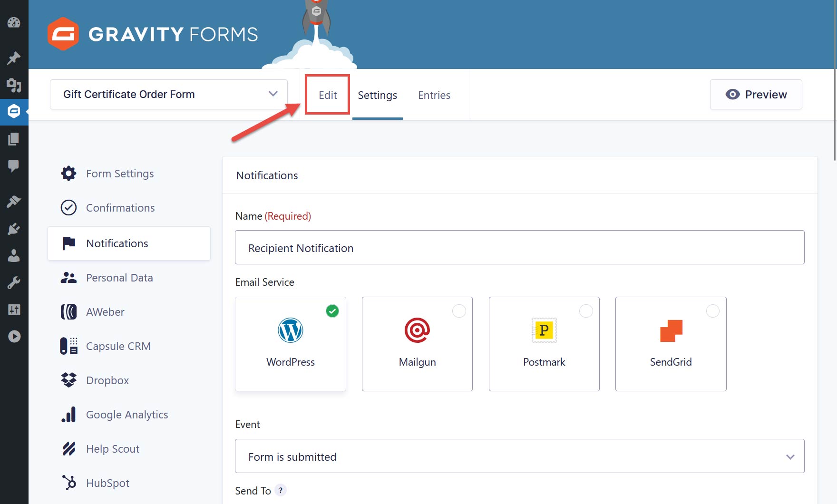The image size is (837, 504).
Task: Click the HubSpot icon
Action: 68,483
